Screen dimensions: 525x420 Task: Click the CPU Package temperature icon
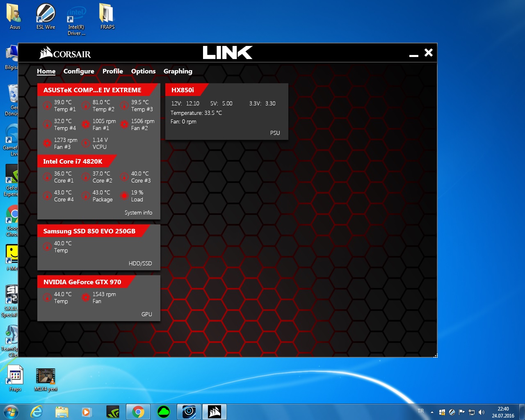(86, 196)
